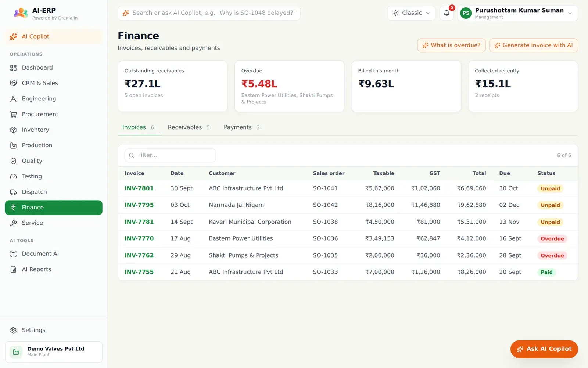Click the Collected recently card
Image resolution: width=588 pixels, height=368 pixels.
pos(523,86)
